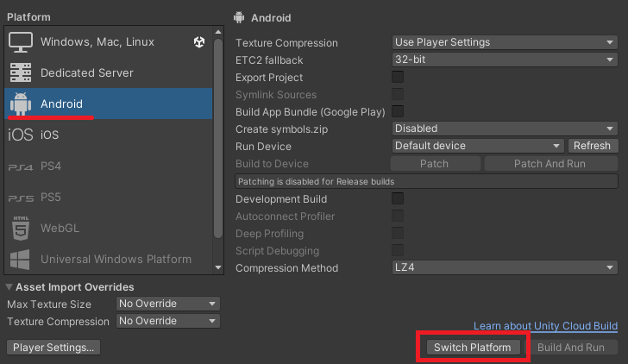Screen dimensions: 628x364
Task: Collapse the Asset Import Overrides section
Action: point(9,287)
